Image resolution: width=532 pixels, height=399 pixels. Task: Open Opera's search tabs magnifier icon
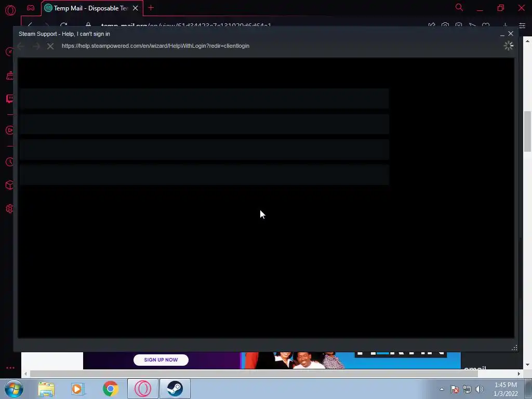pos(459,7)
